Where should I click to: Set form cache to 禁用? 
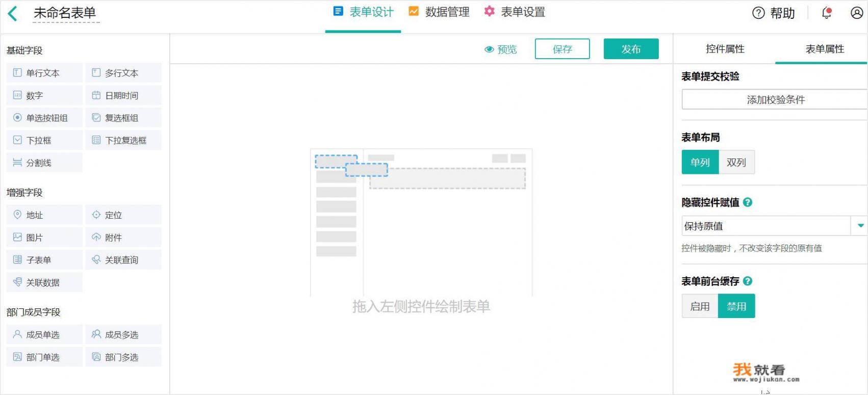(x=736, y=306)
